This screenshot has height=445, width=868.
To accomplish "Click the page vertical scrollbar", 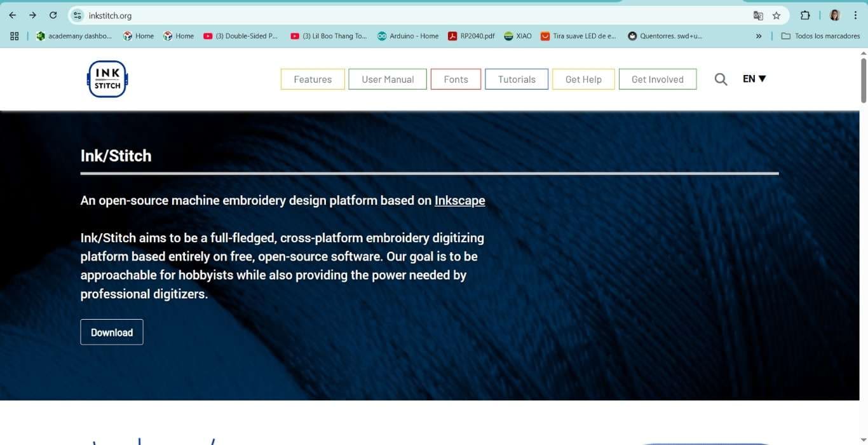I will point(864,79).
